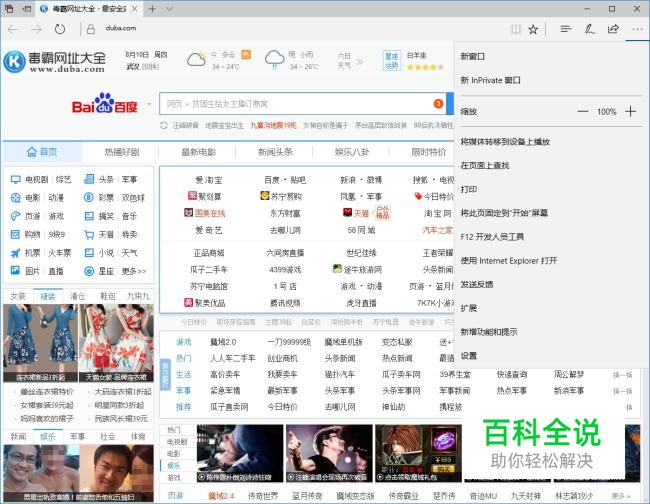Open 热播好剧 navigation tab

tap(121, 152)
